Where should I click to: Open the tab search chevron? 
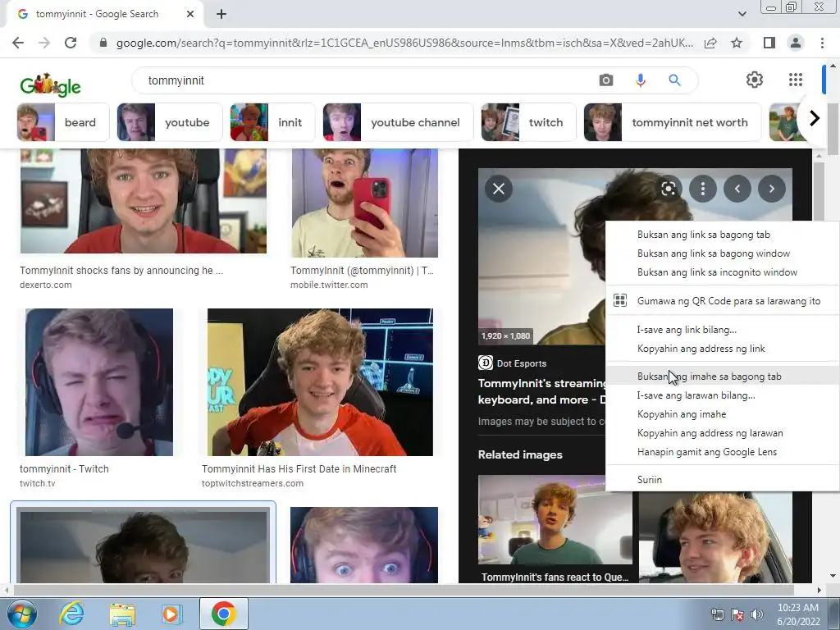742,15
